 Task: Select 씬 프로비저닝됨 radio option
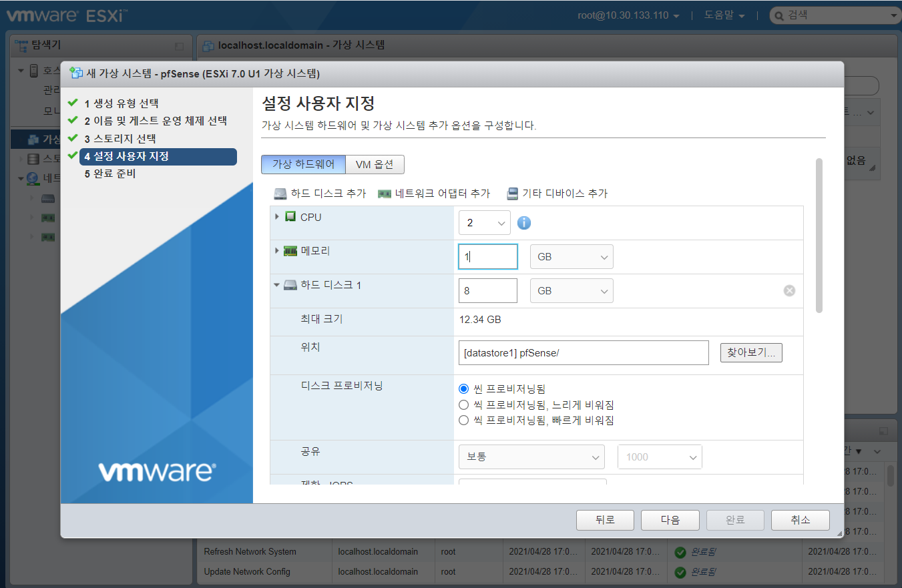(x=464, y=388)
